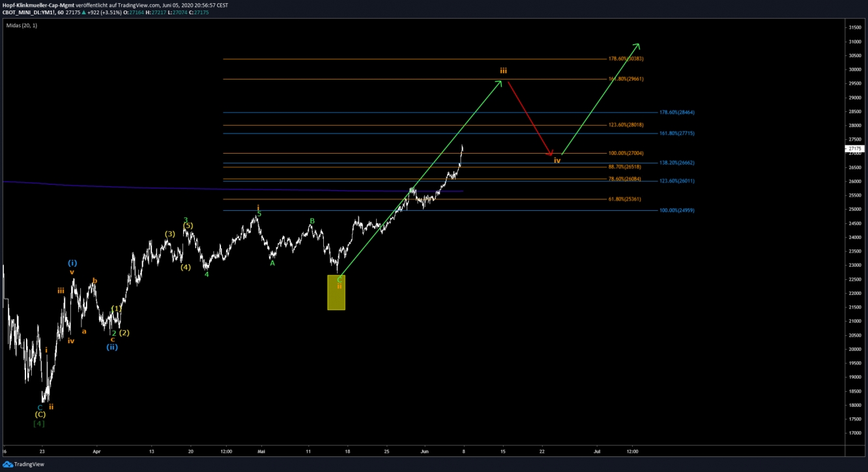This screenshot has width=868, height=472.
Task: Click the 22 date on the time axis
Action: pyautogui.click(x=542, y=451)
